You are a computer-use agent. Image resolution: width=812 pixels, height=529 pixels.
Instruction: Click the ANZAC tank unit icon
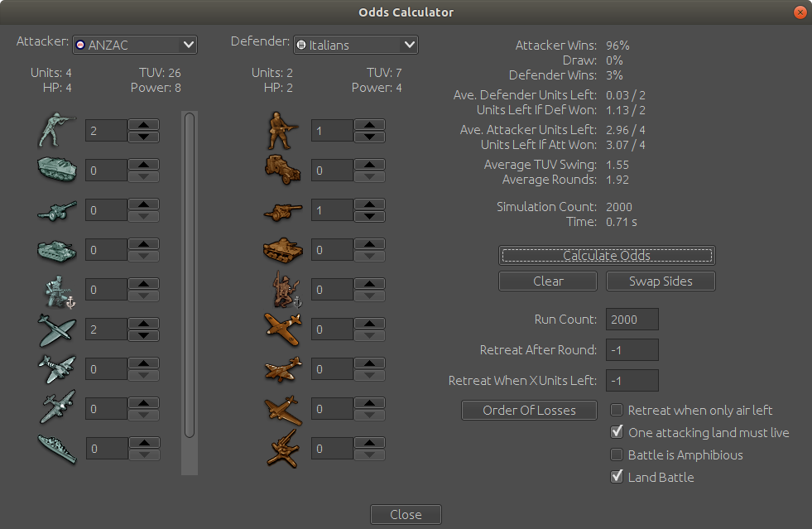point(56,250)
